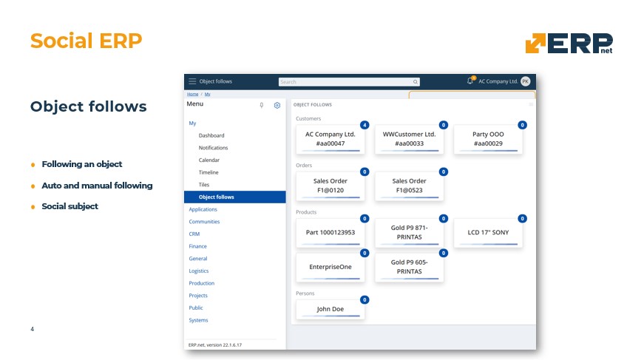
Task: Expand the CRM menu section
Action: 194,234
